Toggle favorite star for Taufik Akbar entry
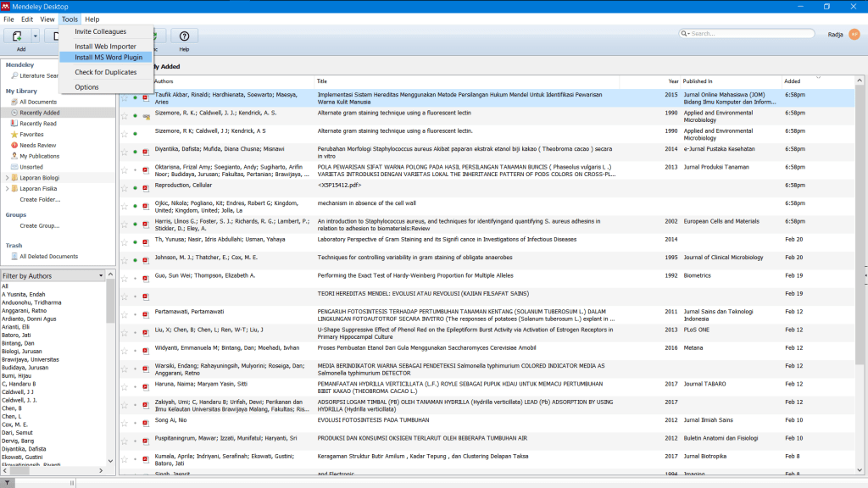 coord(124,97)
